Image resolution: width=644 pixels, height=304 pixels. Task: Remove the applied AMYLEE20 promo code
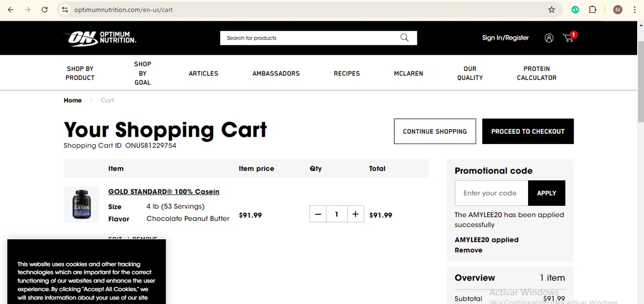point(468,250)
